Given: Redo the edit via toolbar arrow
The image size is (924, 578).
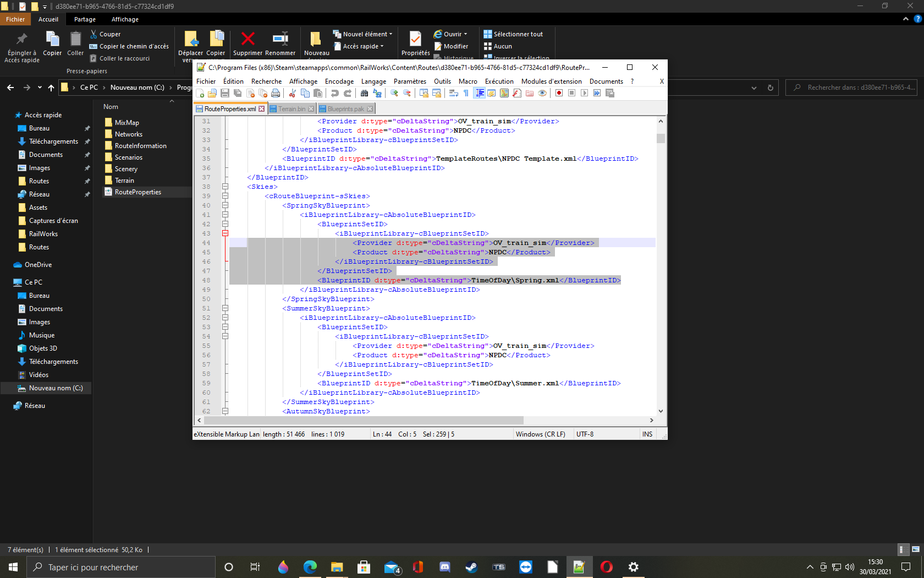Looking at the screenshot, I should [x=347, y=93].
